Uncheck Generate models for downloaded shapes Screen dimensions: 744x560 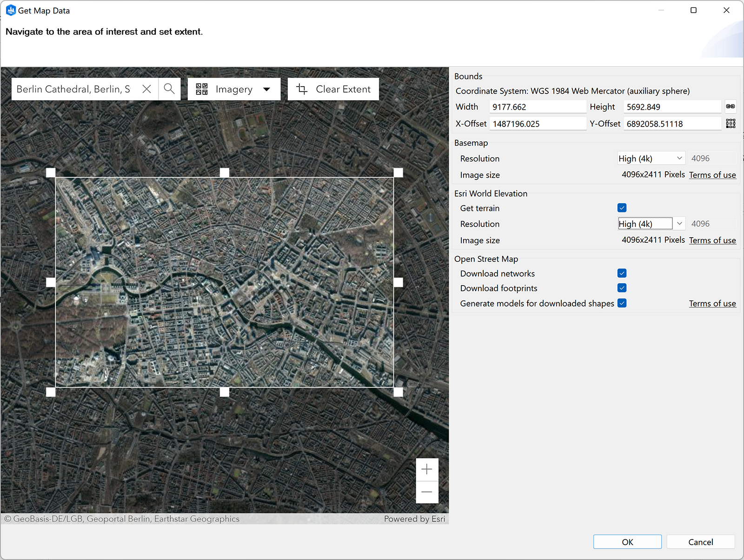click(x=622, y=303)
